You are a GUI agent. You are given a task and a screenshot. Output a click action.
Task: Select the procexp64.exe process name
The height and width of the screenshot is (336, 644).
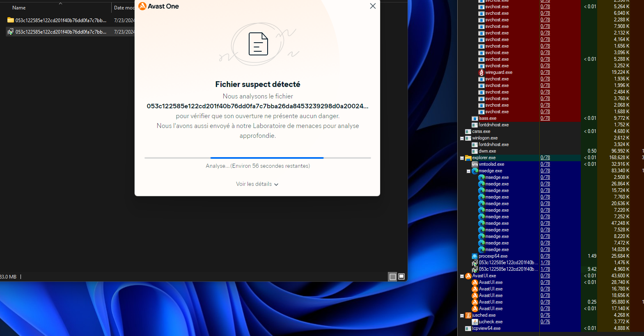click(x=493, y=256)
